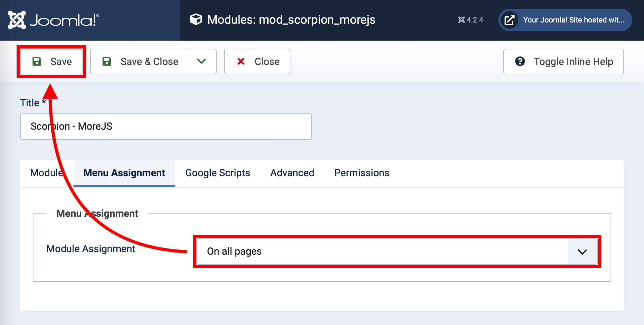
Task: Click the Save button
Action: 51,62
